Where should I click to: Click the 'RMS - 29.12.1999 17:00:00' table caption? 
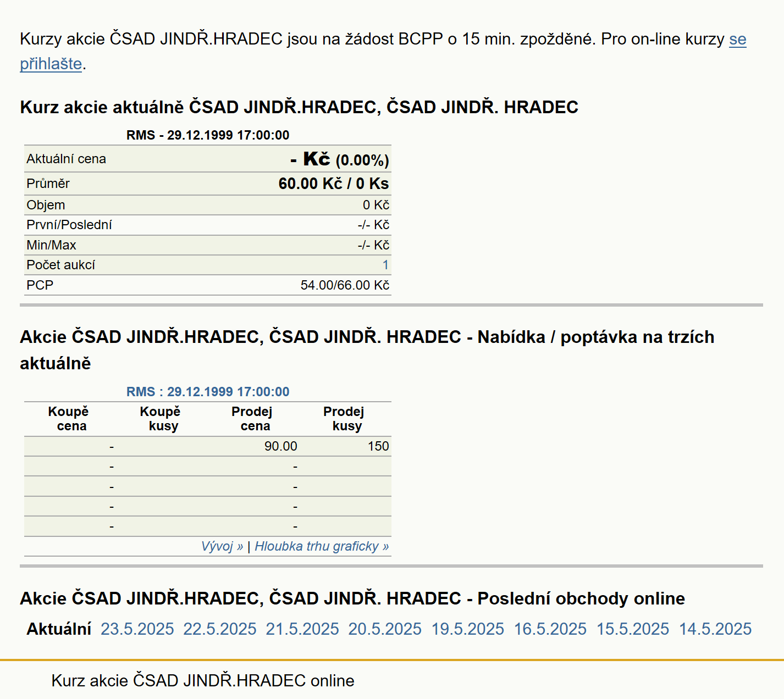click(x=208, y=135)
